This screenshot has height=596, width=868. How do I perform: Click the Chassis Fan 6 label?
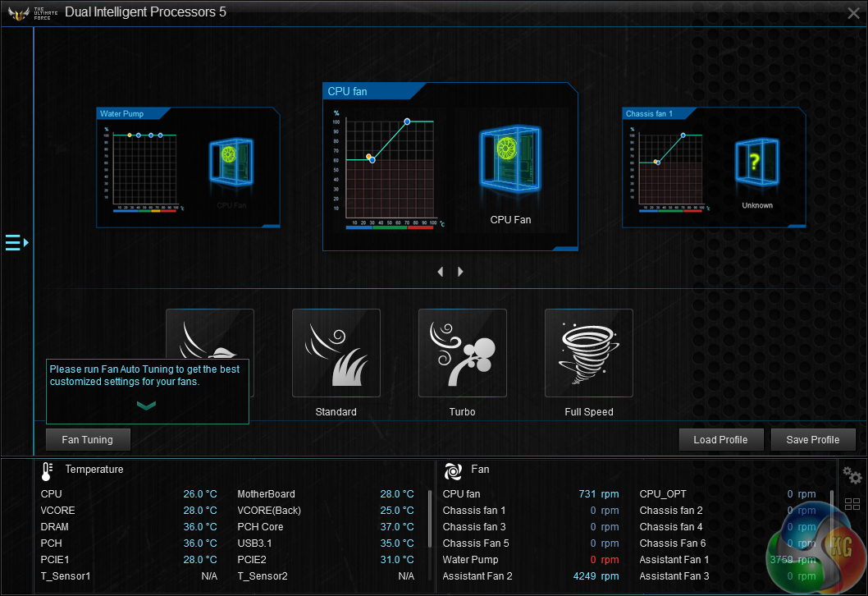pos(673,543)
